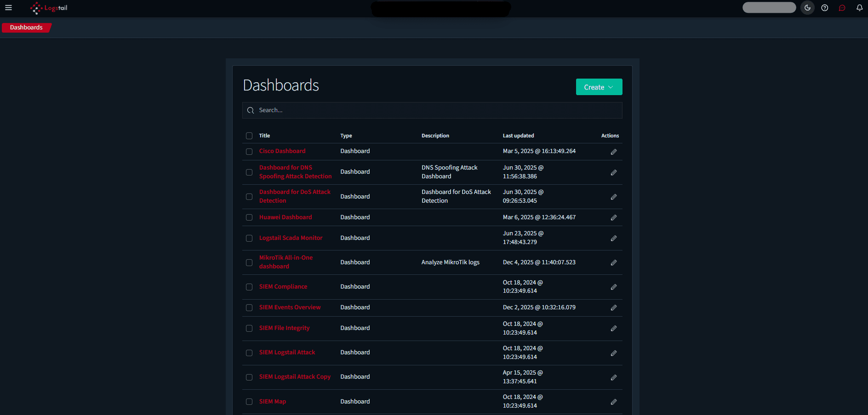Open the Logstail Scada Monitor link

pyautogui.click(x=291, y=238)
